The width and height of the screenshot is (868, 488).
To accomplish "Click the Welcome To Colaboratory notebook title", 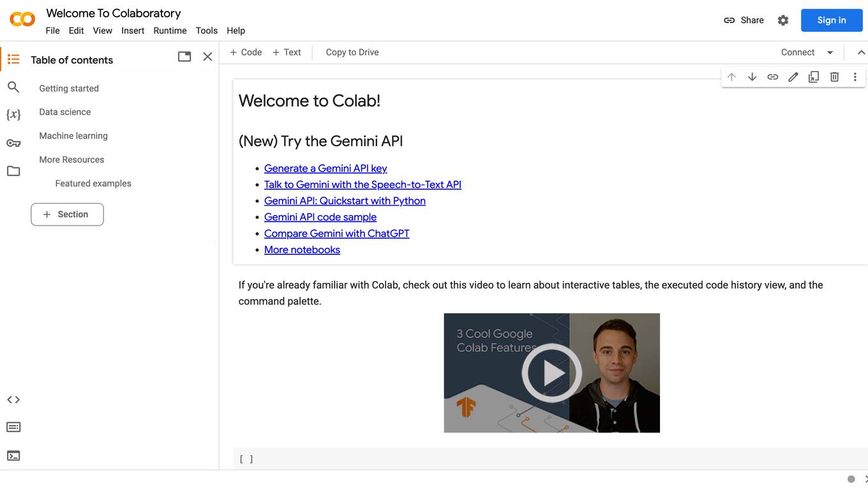I will pyautogui.click(x=114, y=13).
